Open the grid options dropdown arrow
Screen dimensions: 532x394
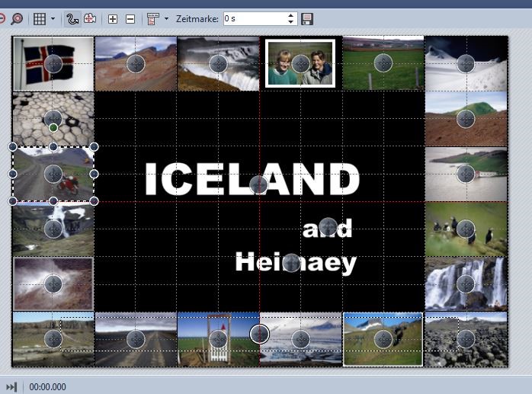(x=53, y=18)
